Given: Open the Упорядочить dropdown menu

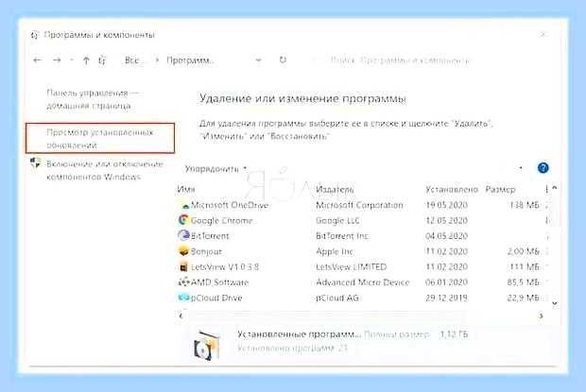Looking at the screenshot, I should (215, 169).
